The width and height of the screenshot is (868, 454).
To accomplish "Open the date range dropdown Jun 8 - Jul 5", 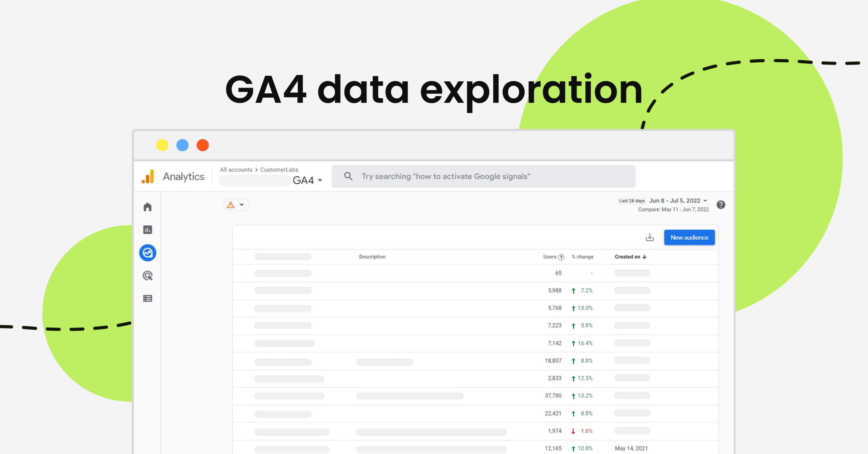I will pyautogui.click(x=678, y=201).
